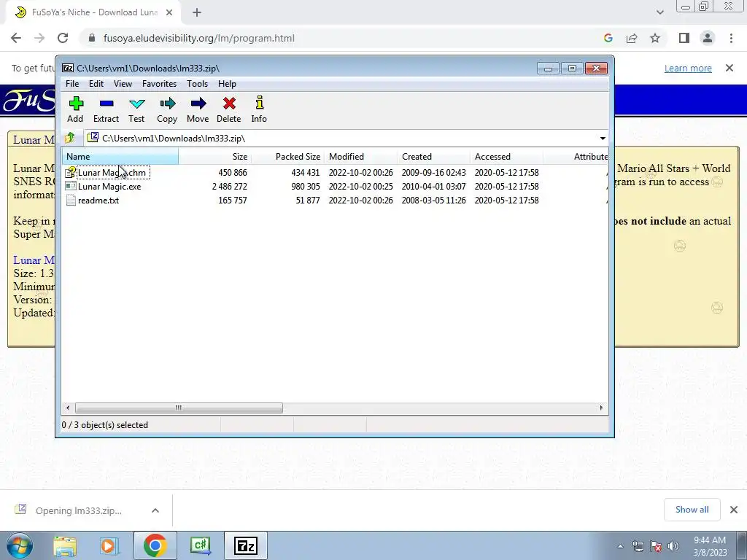Click the C# application taskbar icon
747x560 pixels.
tap(201, 545)
